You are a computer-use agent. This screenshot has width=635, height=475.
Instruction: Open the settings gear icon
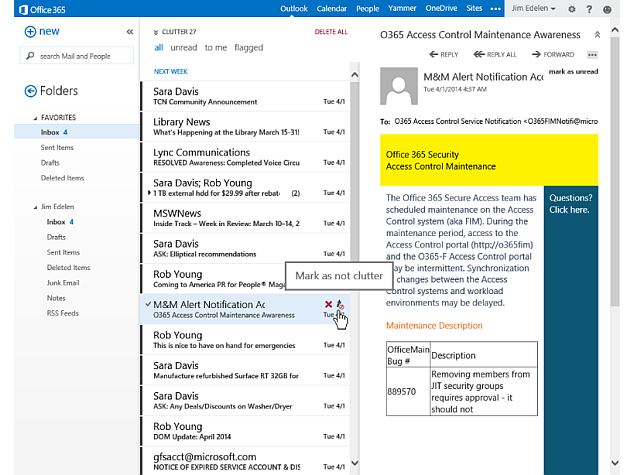coord(572,9)
